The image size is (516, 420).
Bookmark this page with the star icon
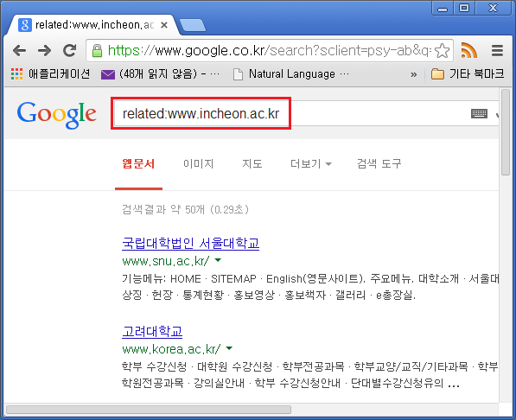coord(442,51)
